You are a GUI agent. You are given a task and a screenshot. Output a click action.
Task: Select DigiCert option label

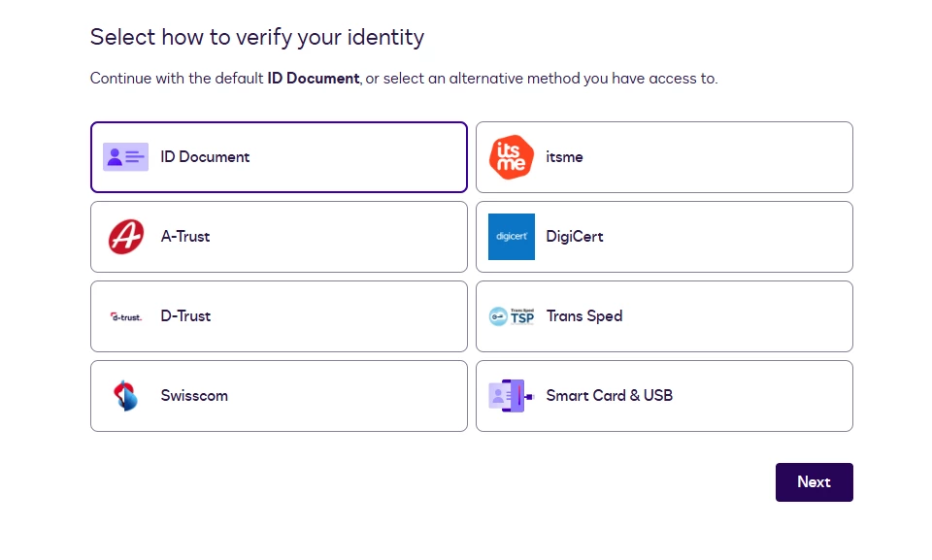575,237
